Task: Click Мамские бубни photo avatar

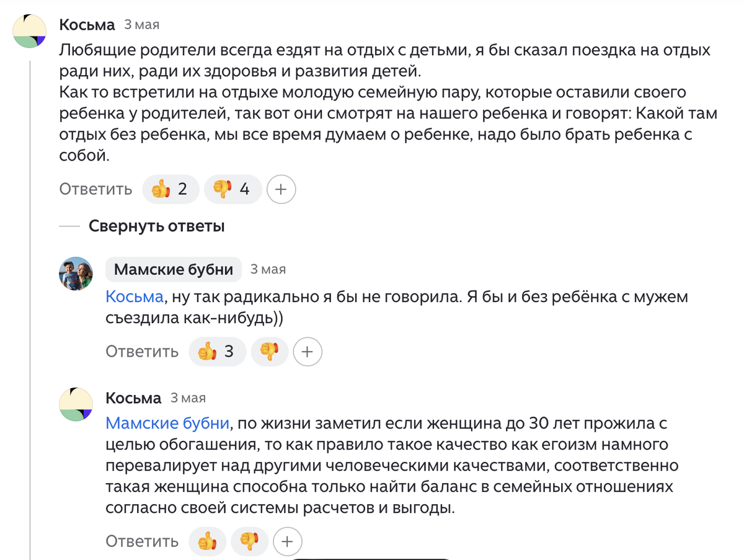Action: [76, 273]
